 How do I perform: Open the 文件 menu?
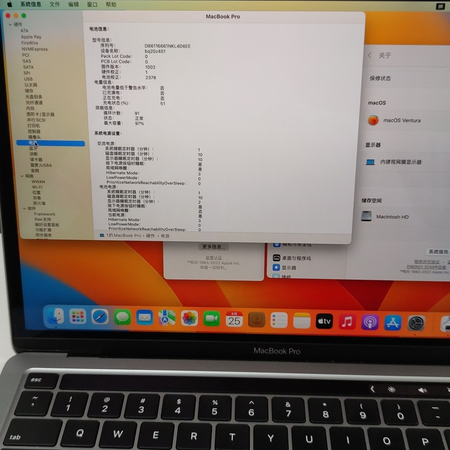tap(54, 4)
